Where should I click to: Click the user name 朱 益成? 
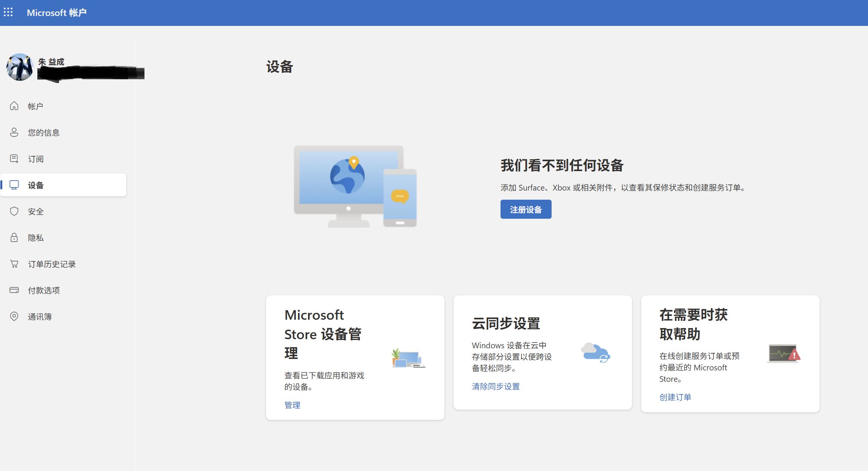pos(51,61)
